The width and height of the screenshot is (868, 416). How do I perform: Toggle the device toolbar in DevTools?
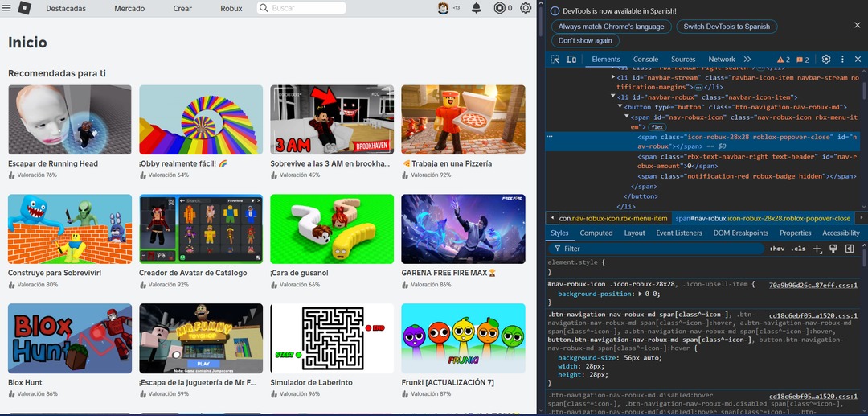(571, 60)
